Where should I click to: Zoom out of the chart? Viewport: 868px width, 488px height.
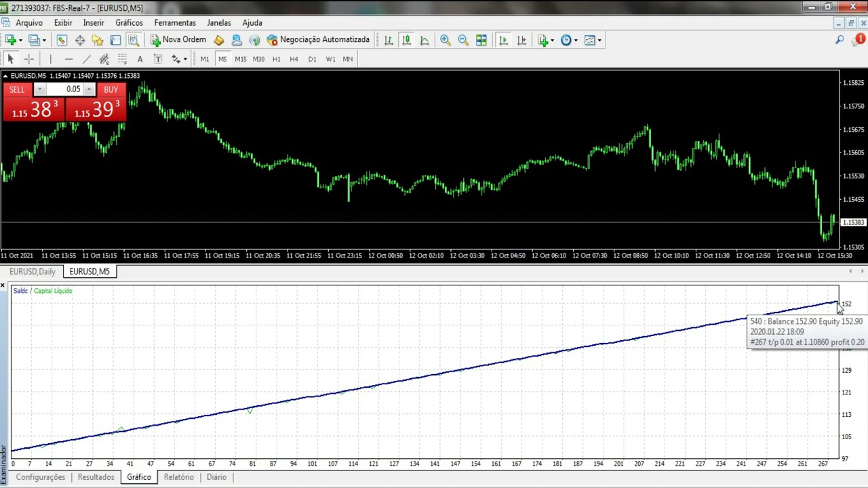[x=463, y=40]
